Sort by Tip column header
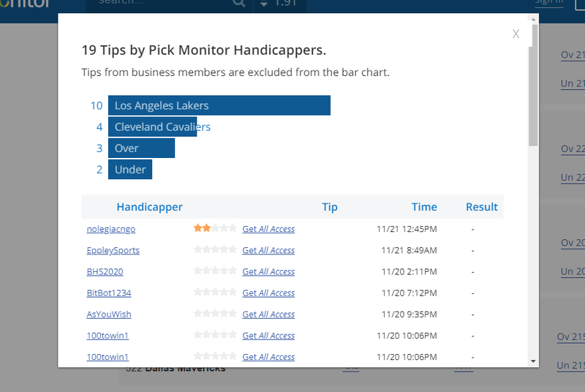Image resolution: width=585 pixels, height=392 pixels. tap(330, 207)
